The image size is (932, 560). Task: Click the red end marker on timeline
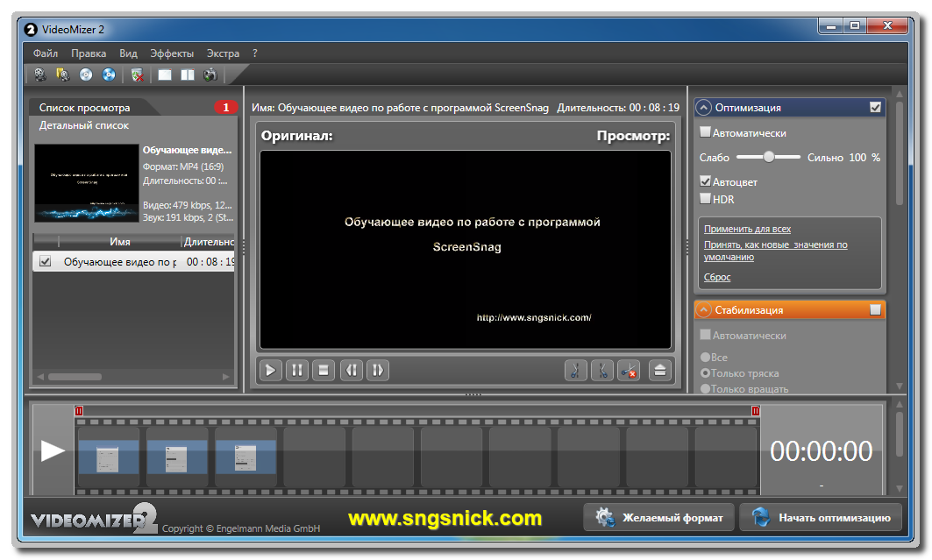(756, 411)
